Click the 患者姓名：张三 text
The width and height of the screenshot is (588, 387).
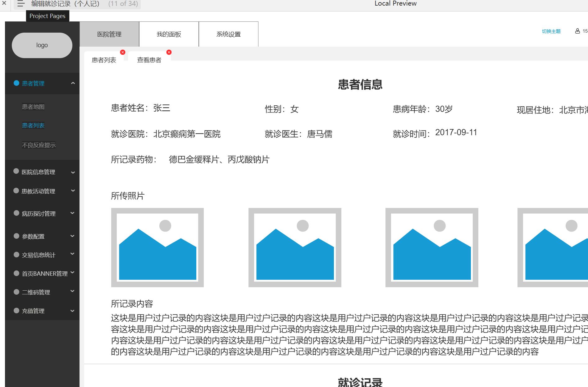141,108
